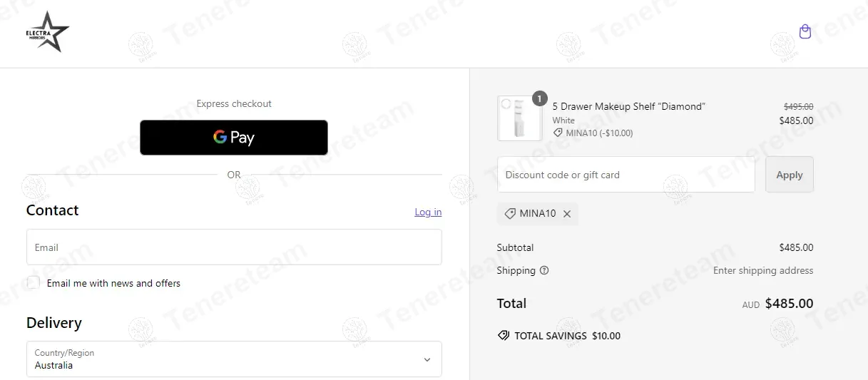
Task: Click the 'Email me with news and offers' label
Action: click(113, 283)
